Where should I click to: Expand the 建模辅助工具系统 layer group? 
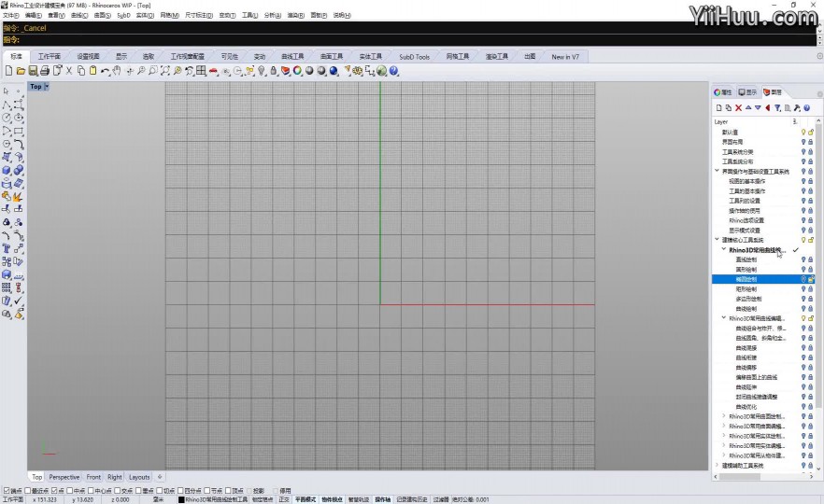pyautogui.click(x=717, y=465)
